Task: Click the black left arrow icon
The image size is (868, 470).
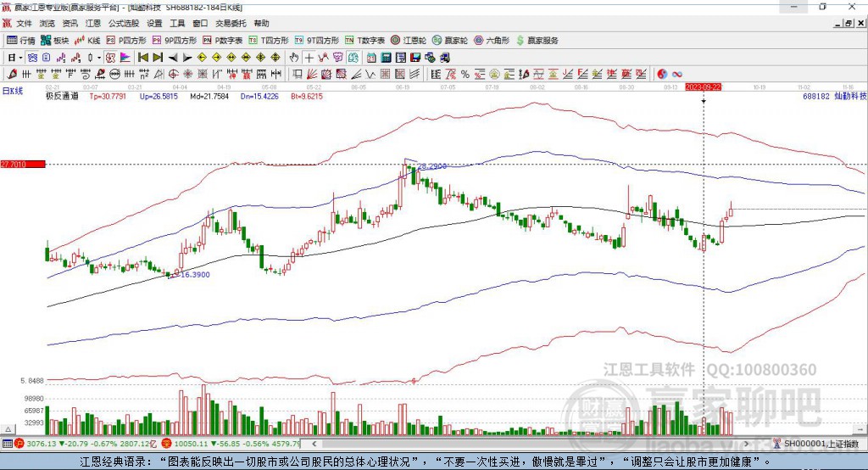Action: [173, 58]
